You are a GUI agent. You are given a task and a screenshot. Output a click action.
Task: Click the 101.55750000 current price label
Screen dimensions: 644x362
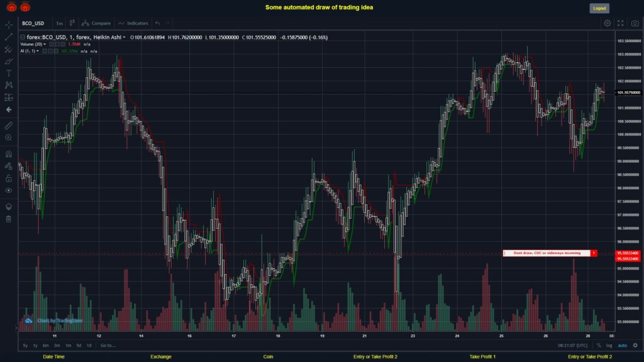[x=628, y=93]
